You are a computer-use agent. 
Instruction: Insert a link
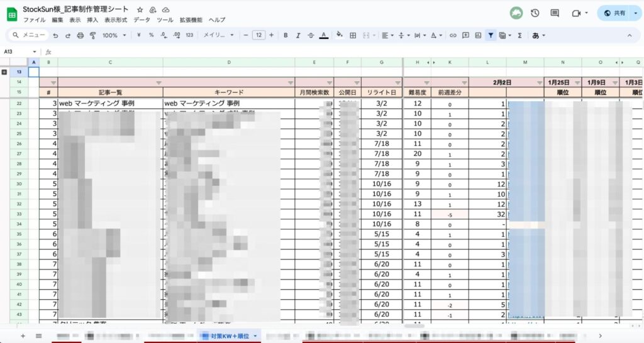(x=453, y=35)
